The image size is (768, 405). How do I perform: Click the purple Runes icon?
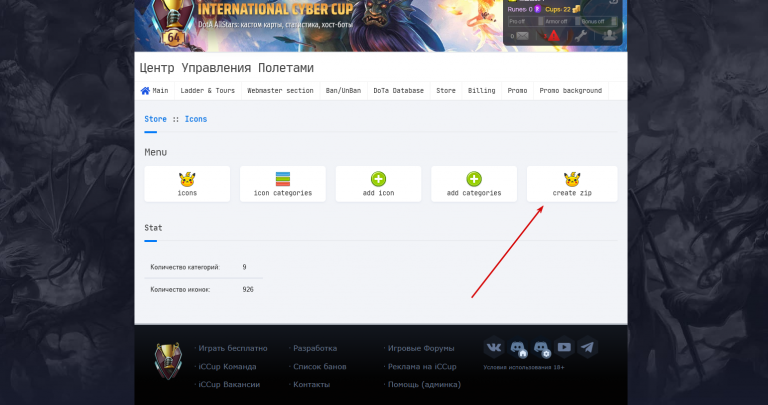537,9
